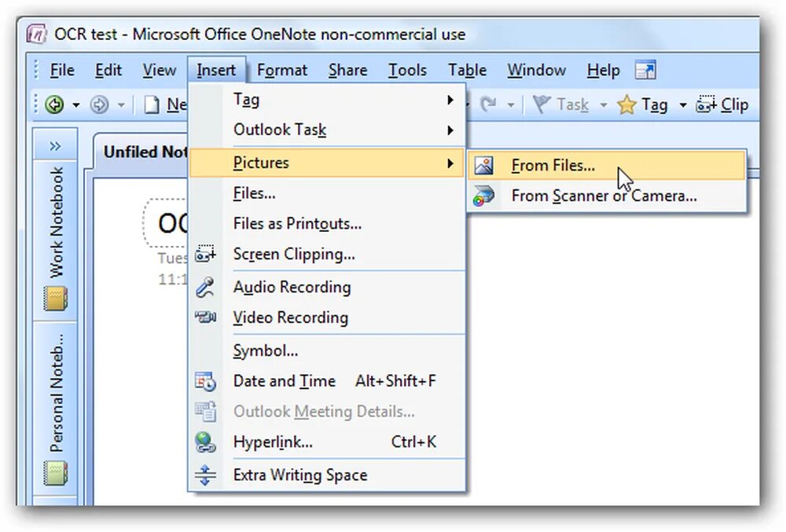Click the greyed Forward navigation arrow
This screenshot has height=532, width=786.
pos(99,105)
